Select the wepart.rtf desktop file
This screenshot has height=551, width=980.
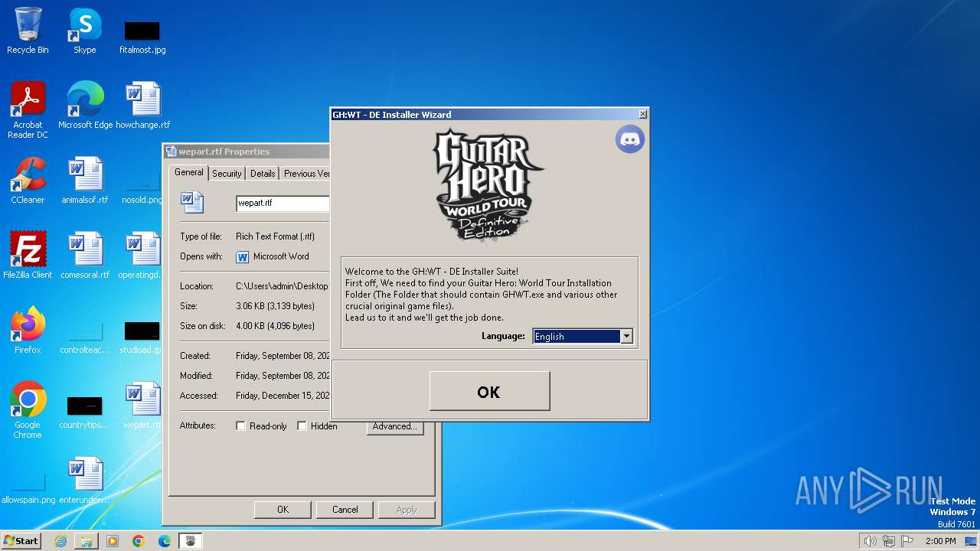point(142,406)
